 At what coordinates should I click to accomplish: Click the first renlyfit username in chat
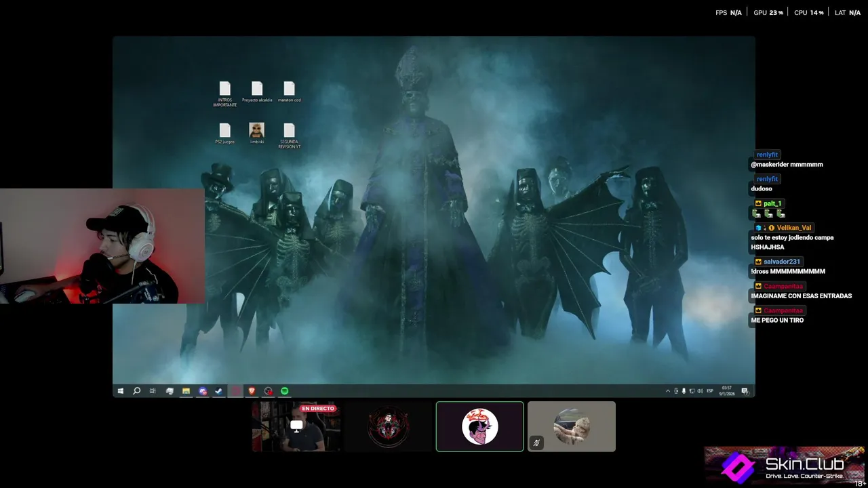point(767,155)
